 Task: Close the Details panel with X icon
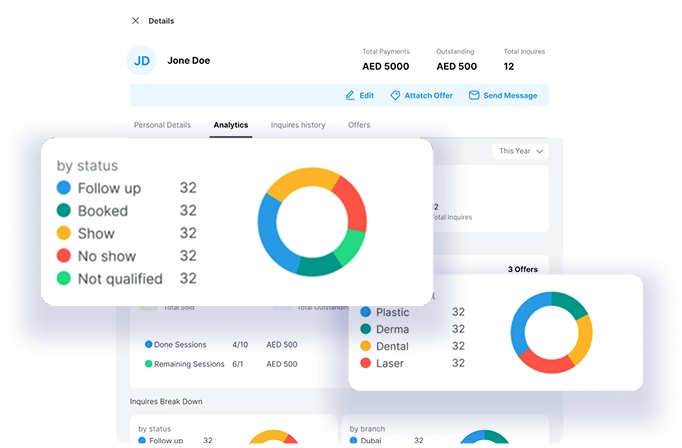pos(135,20)
